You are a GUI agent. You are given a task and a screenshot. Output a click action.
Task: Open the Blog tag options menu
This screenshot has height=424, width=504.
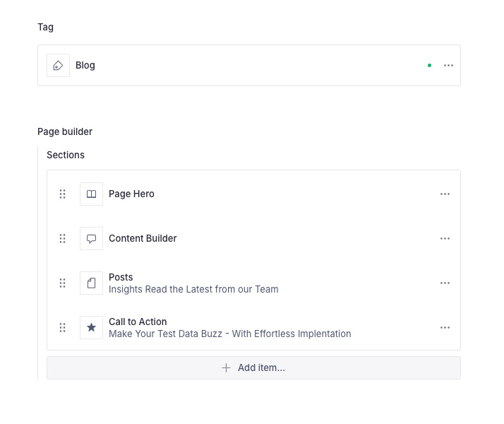point(448,65)
